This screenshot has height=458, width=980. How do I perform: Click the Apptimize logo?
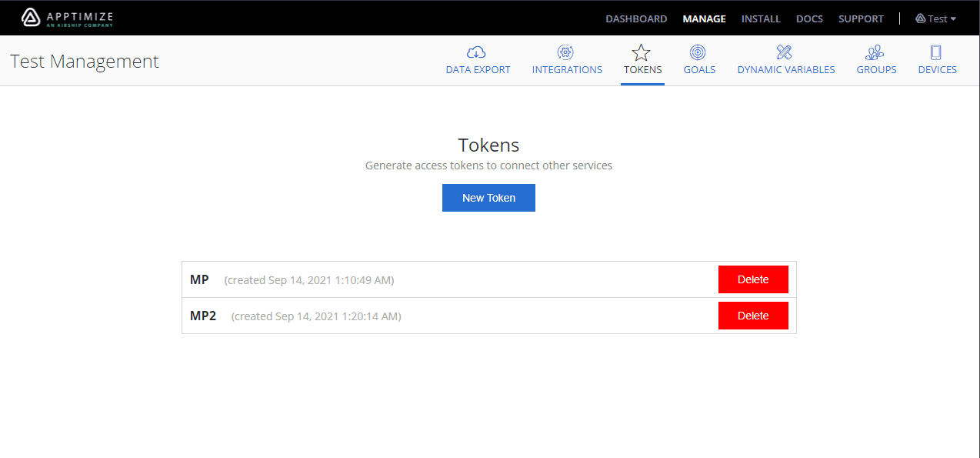click(x=67, y=18)
